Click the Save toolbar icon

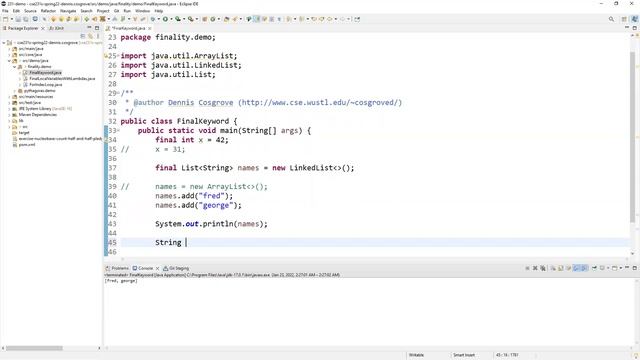coord(18,19)
